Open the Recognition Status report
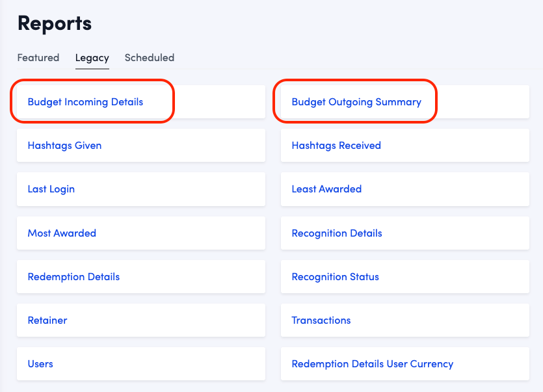 [335, 277]
